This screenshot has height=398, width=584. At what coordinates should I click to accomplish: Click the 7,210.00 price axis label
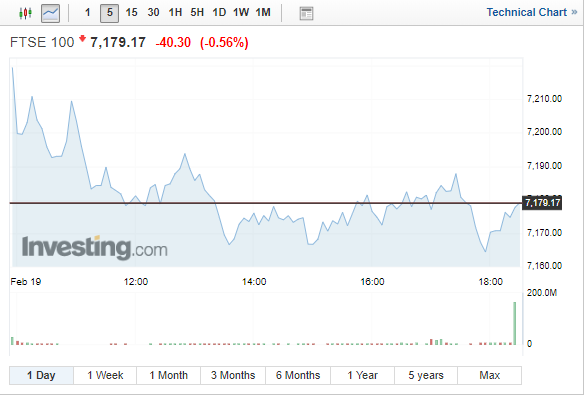tap(544, 99)
